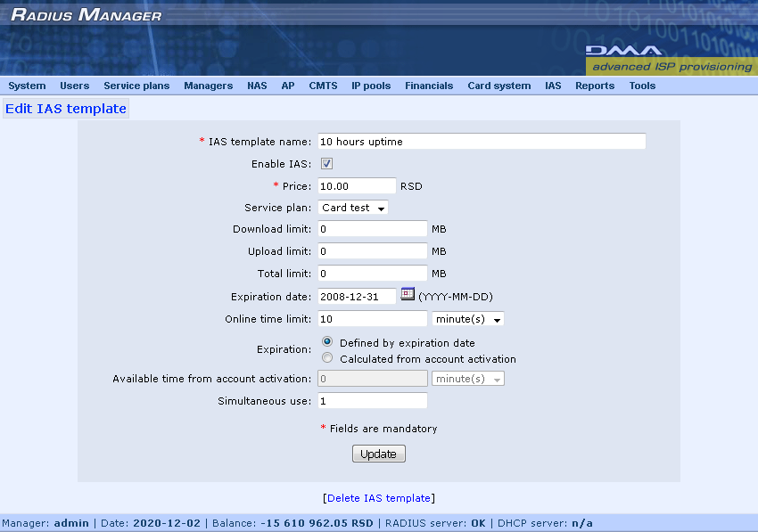Click the Update button
Screen dimensions: 758x532
(378, 454)
